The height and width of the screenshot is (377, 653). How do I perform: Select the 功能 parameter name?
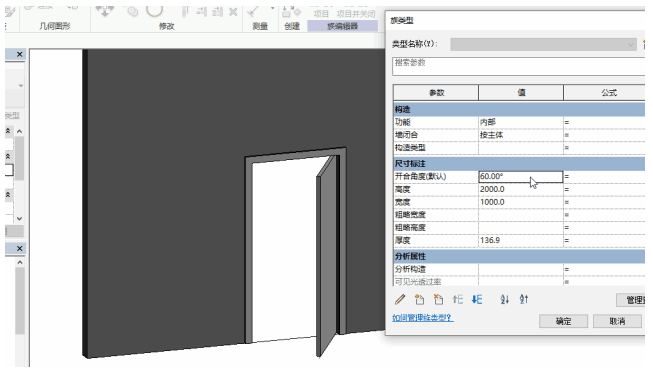pos(403,122)
